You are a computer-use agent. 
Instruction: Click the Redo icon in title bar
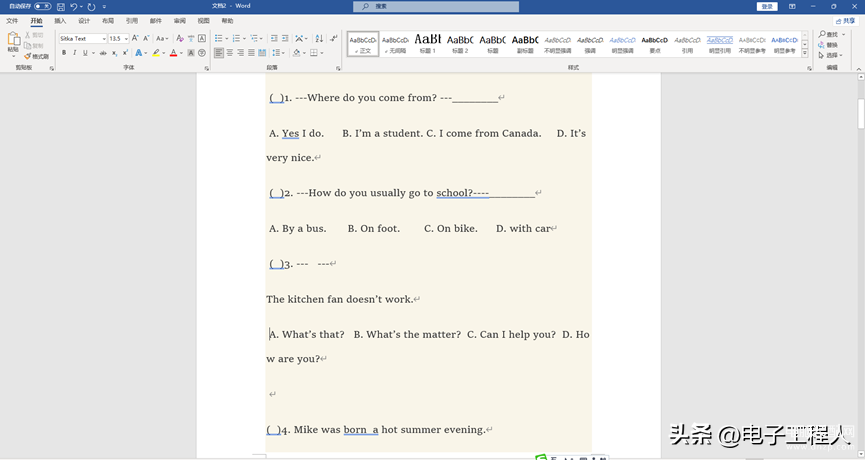(91, 7)
